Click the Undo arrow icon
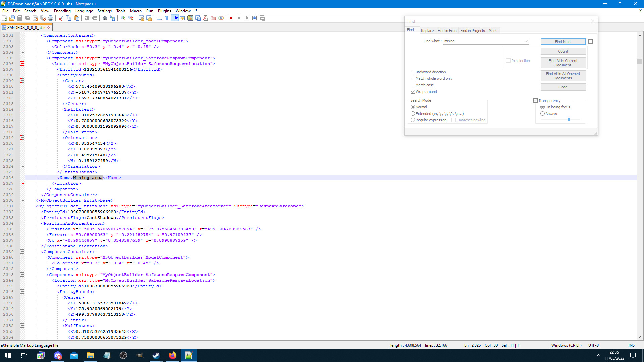The height and width of the screenshot is (362, 644). [x=87, y=18]
